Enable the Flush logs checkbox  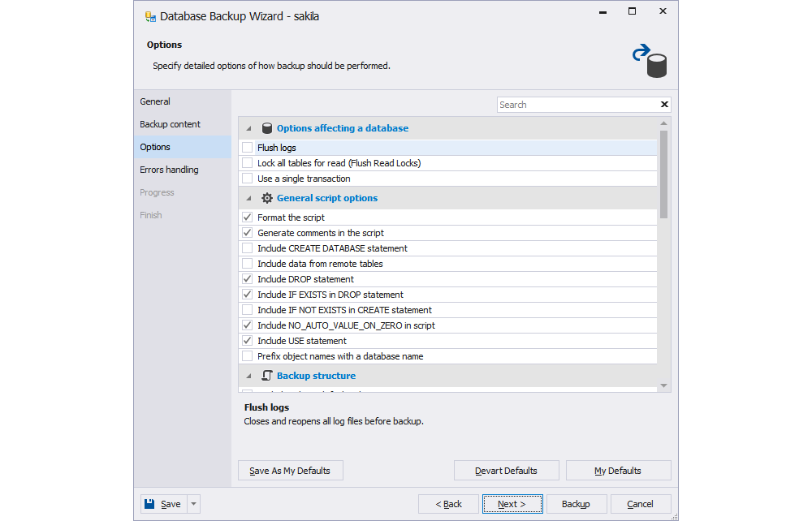pyautogui.click(x=247, y=147)
